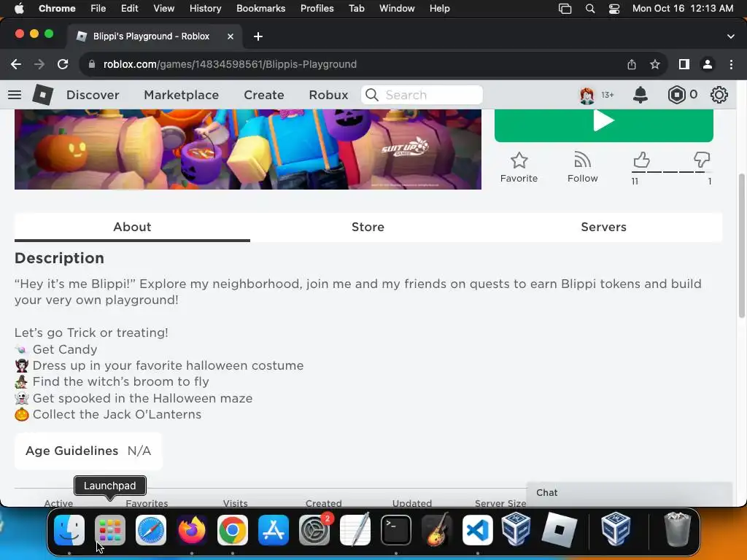This screenshot has width=747, height=560.
Task: Switch to the Store tab
Action: coord(368,227)
